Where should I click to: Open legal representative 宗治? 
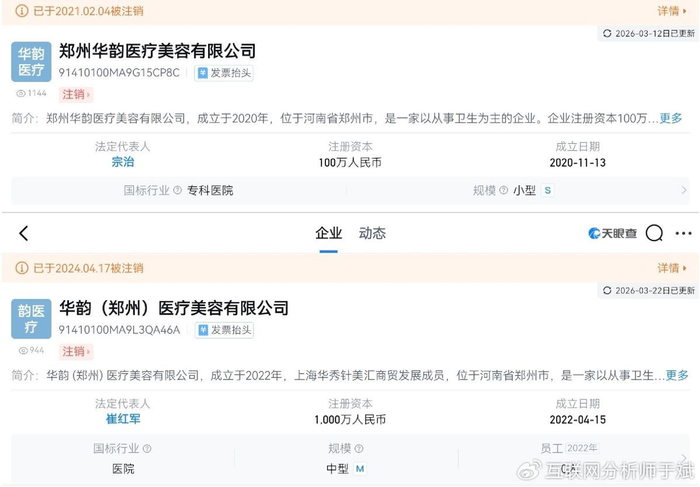coord(123,162)
